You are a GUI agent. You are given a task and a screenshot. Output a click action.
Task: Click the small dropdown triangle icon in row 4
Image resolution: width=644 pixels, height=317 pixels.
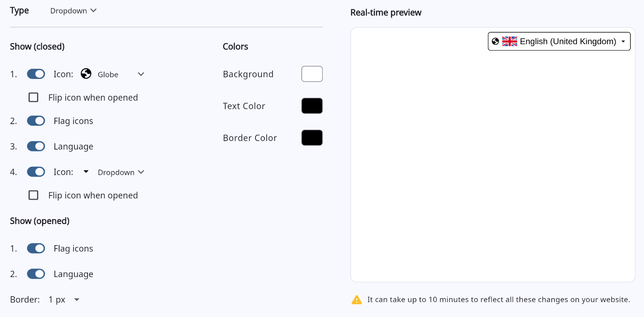pyautogui.click(x=86, y=172)
